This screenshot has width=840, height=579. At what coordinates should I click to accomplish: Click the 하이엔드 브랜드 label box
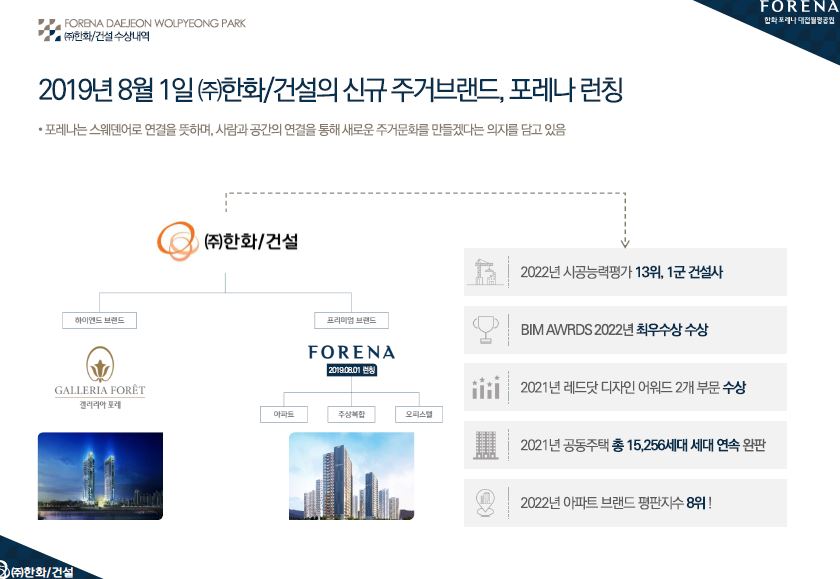coord(100,320)
